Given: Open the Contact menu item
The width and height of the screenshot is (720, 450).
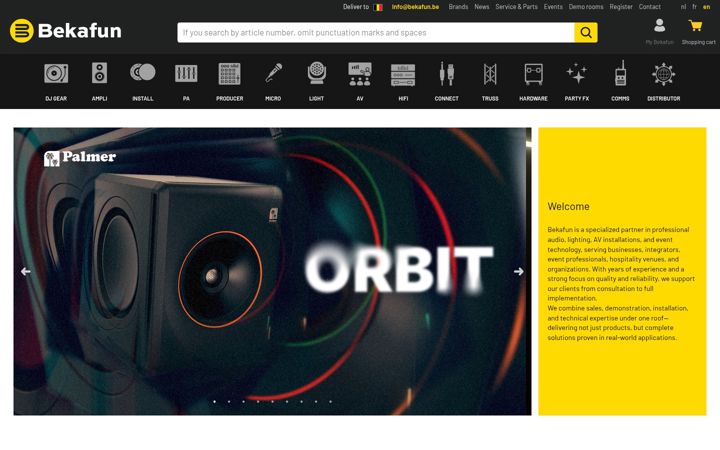Looking at the screenshot, I should pos(650,7).
